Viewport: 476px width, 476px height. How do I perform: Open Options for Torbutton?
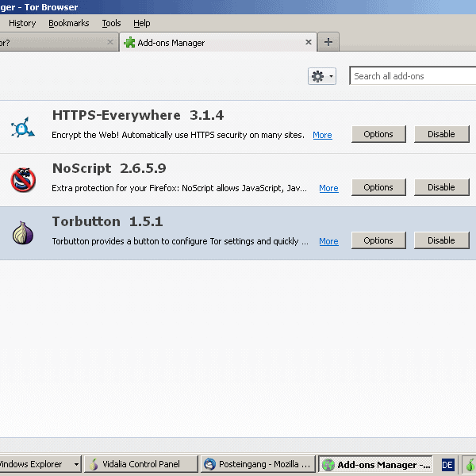pyautogui.click(x=378, y=240)
